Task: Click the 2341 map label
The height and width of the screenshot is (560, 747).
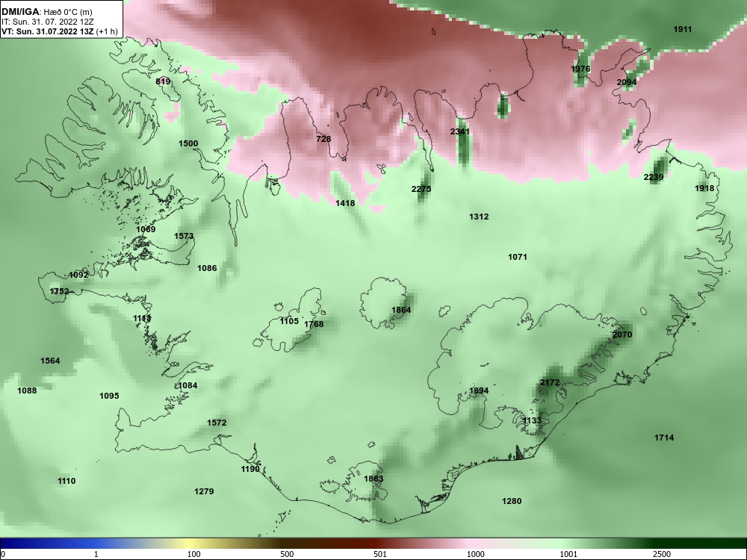Action: [x=459, y=131]
